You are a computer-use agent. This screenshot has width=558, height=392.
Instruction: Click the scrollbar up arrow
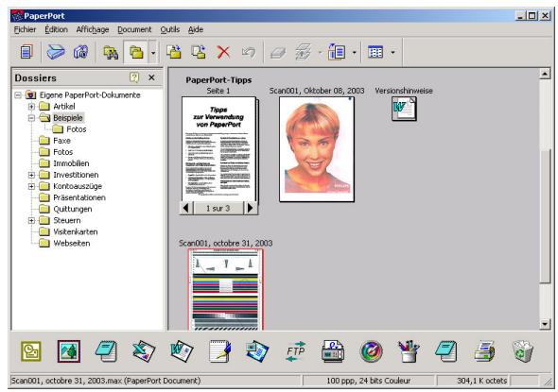[545, 74]
